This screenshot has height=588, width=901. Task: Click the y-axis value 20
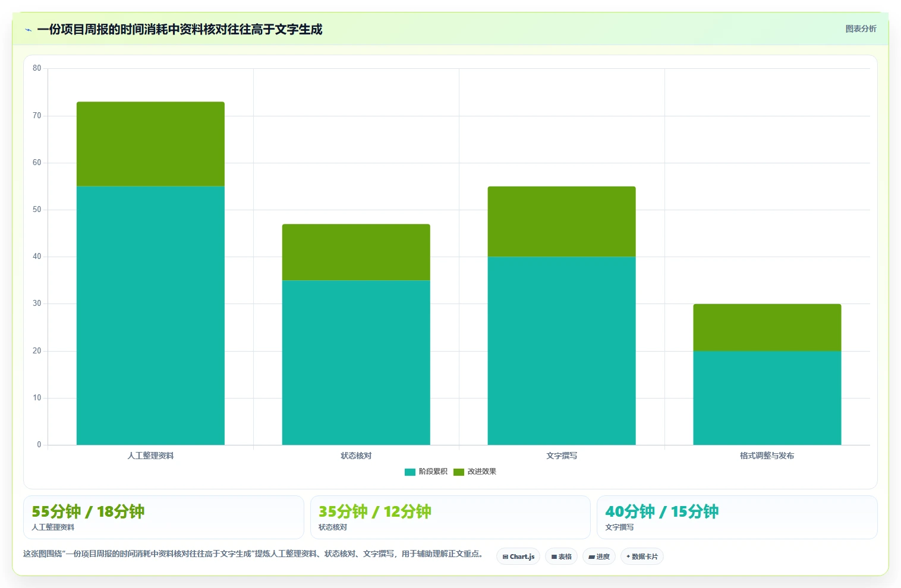tap(37, 351)
